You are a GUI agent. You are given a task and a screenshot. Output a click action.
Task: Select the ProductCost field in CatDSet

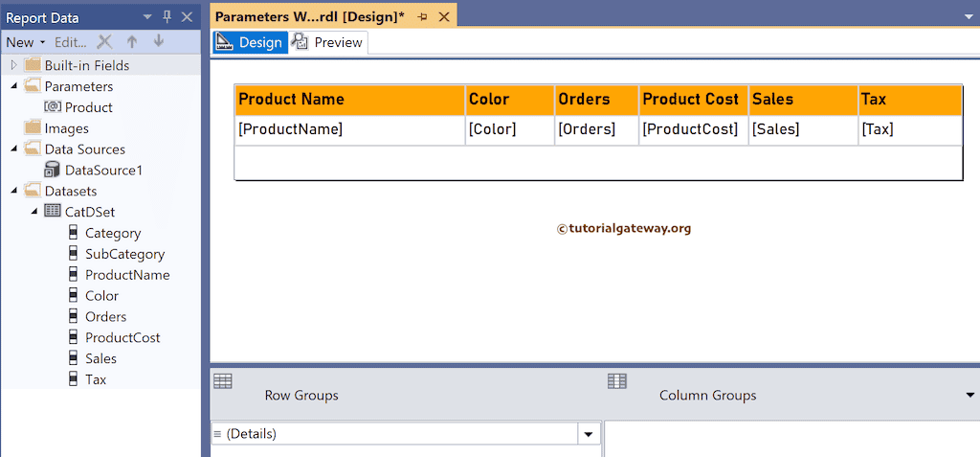tap(122, 337)
